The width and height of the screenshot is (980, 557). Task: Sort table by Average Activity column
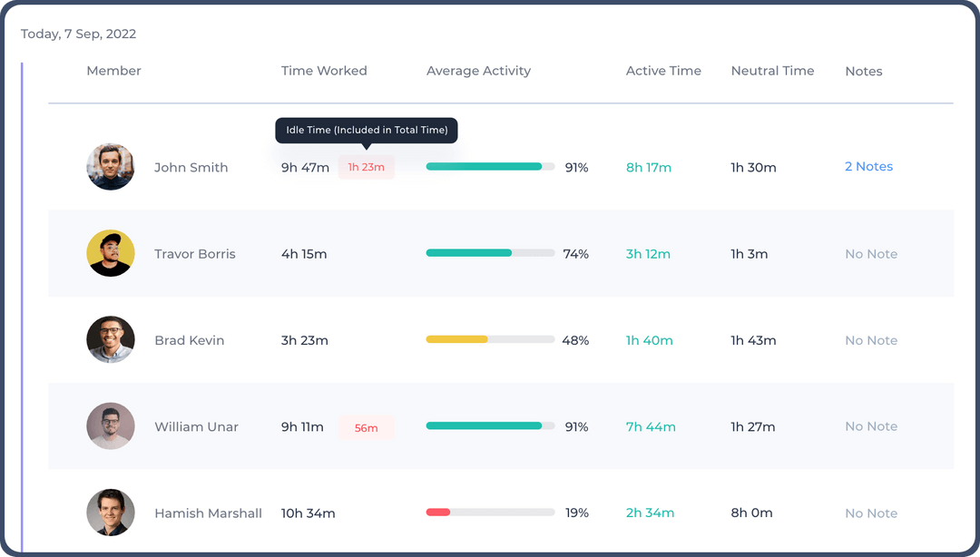point(478,71)
